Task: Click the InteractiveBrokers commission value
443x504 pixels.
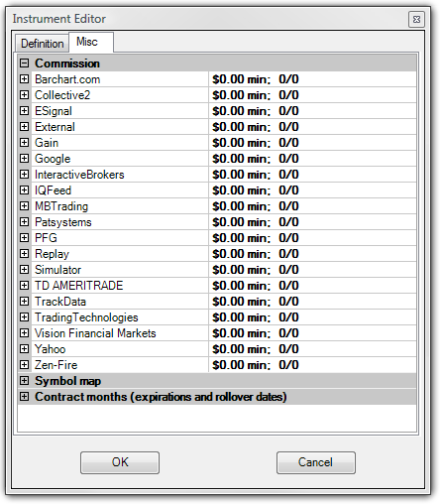Action: [x=256, y=175]
